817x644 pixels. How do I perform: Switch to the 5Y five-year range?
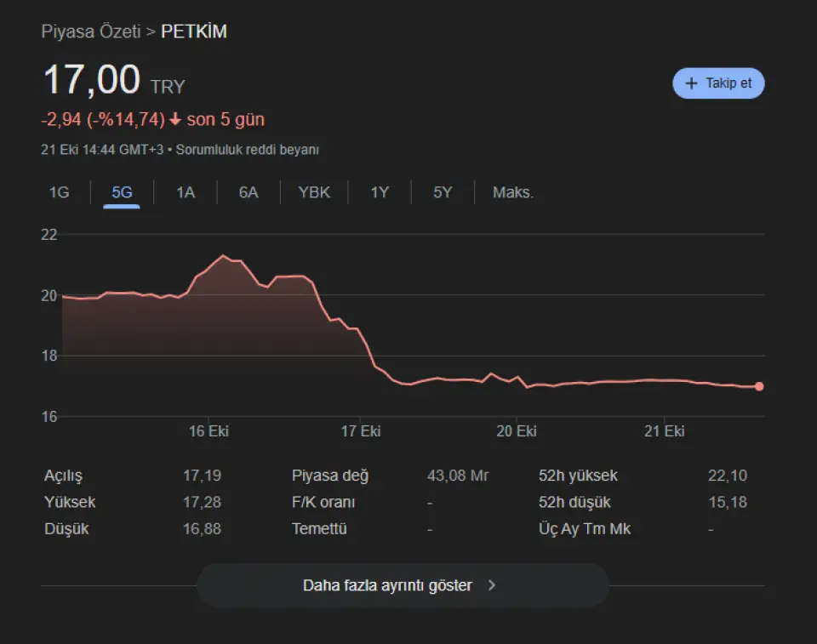pyautogui.click(x=443, y=192)
